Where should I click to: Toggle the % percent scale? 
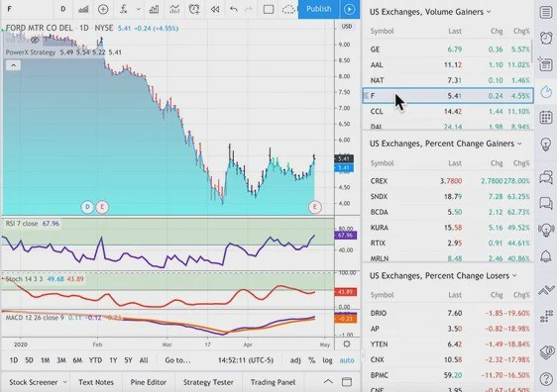coord(311,360)
